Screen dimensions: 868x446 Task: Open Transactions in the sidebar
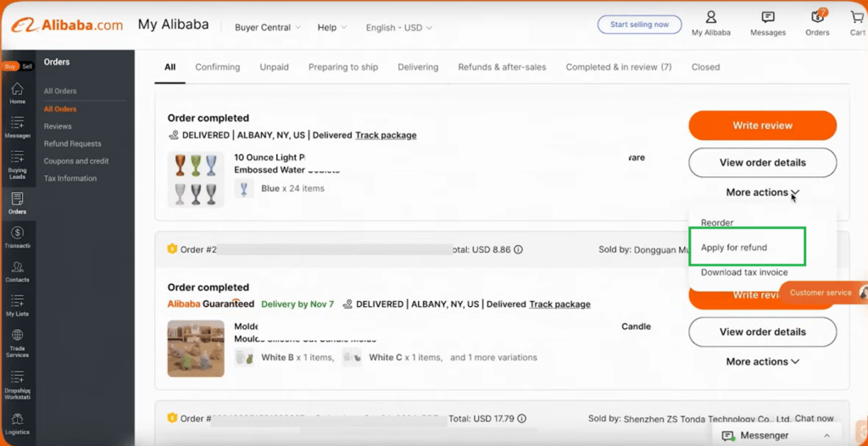[17, 237]
